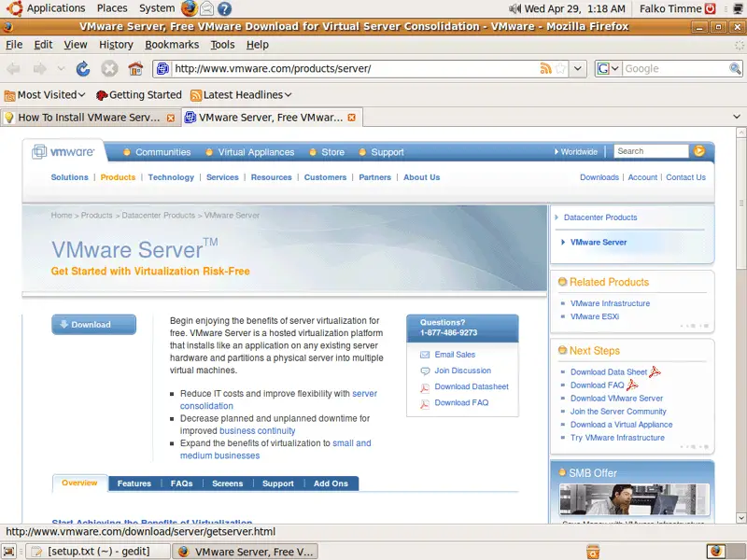Switch to the setup.txt gedit taskbar window
747x560 pixels.
pyautogui.click(x=98, y=552)
